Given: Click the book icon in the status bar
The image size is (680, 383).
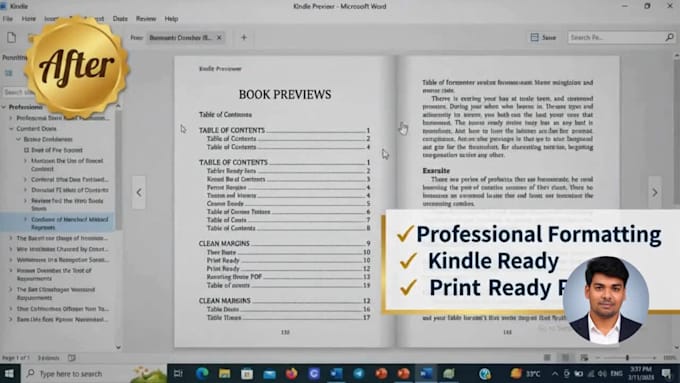Looking at the screenshot, I should (x=72, y=358).
